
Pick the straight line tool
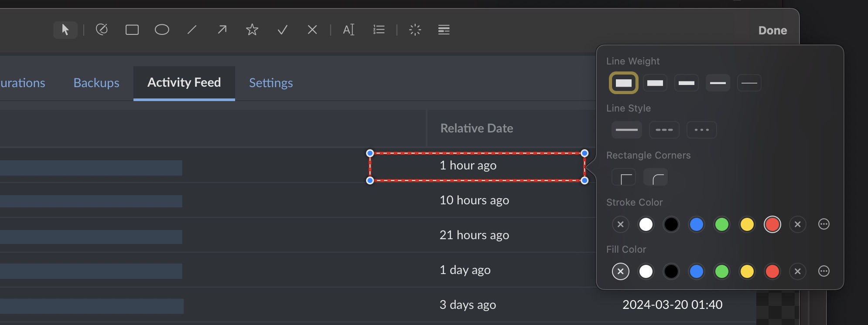192,30
